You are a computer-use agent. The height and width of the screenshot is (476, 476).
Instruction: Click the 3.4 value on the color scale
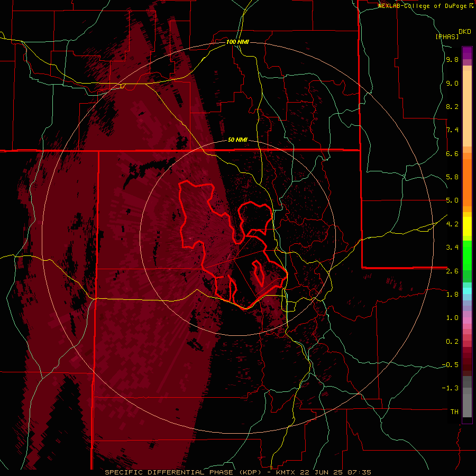pos(452,247)
